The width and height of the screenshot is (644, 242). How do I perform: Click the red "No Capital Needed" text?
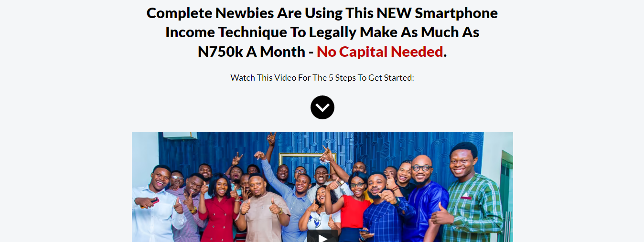point(380,52)
